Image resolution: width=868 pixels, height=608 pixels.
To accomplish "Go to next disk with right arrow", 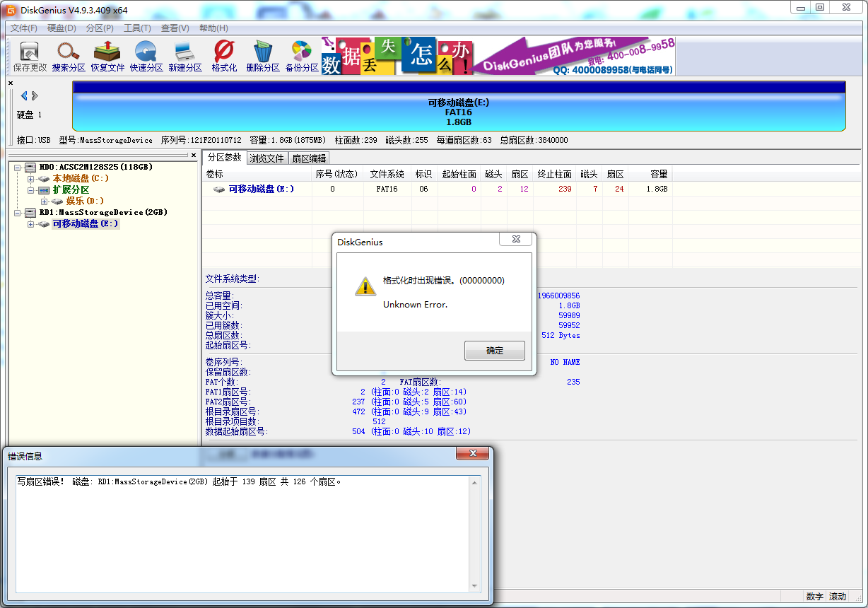I will click(35, 95).
